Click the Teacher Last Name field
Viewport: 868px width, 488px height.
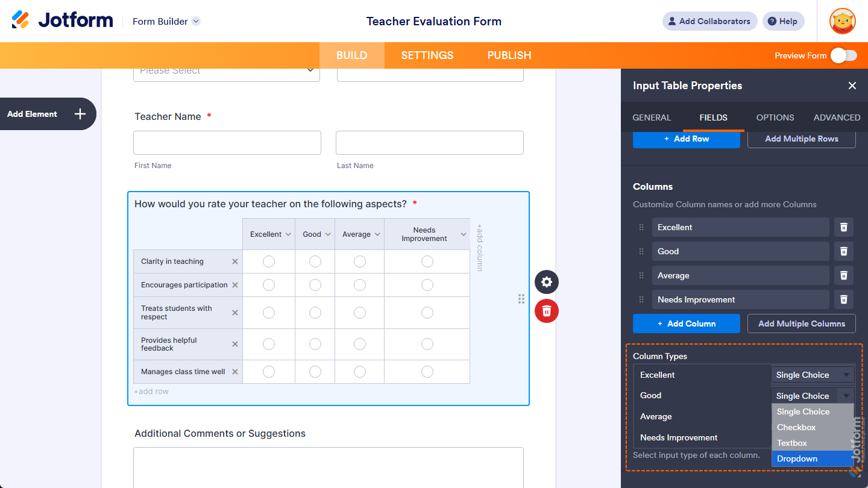(430, 143)
